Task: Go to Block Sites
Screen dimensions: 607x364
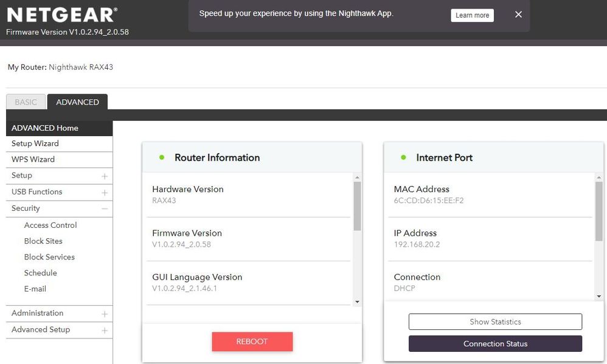Action: tap(43, 241)
